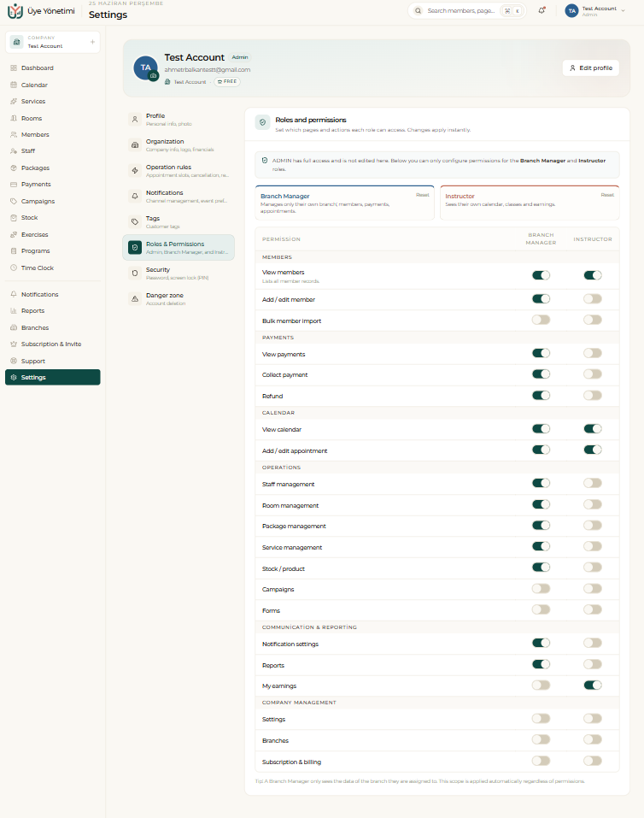Open Payments card icon in sidebar
Viewport: 644px width, 818px height.
(x=14, y=184)
